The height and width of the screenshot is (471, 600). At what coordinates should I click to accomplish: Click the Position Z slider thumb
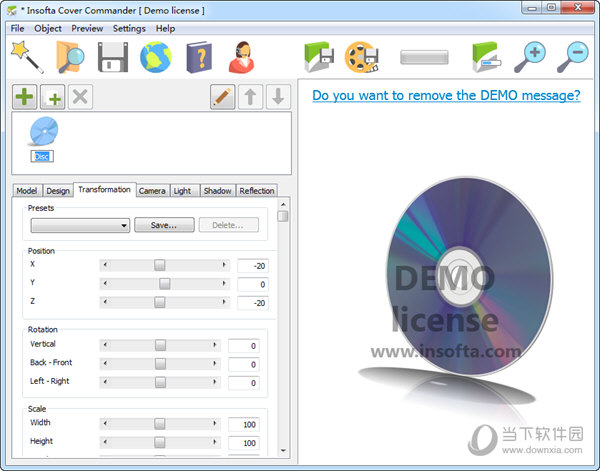pos(160,302)
